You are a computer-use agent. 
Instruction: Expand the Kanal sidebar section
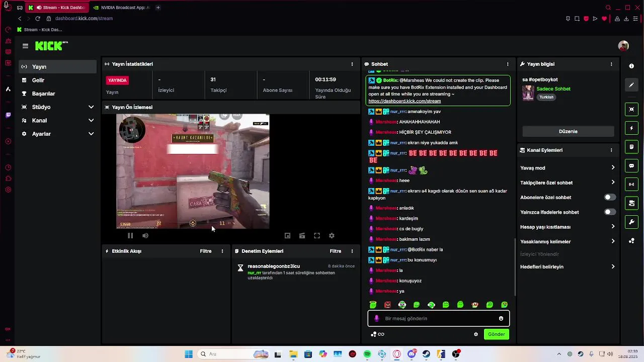(58, 121)
